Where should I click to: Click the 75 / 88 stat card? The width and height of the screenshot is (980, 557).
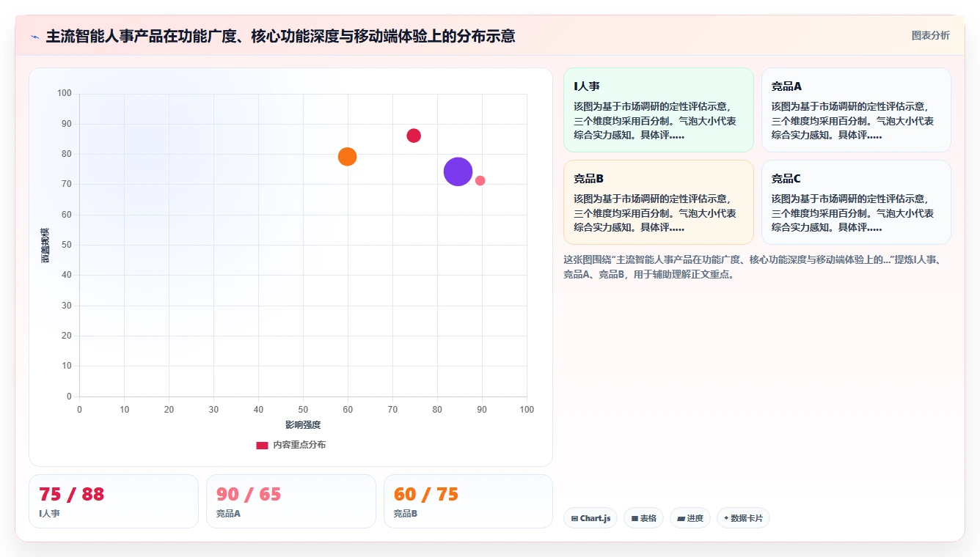click(x=114, y=501)
